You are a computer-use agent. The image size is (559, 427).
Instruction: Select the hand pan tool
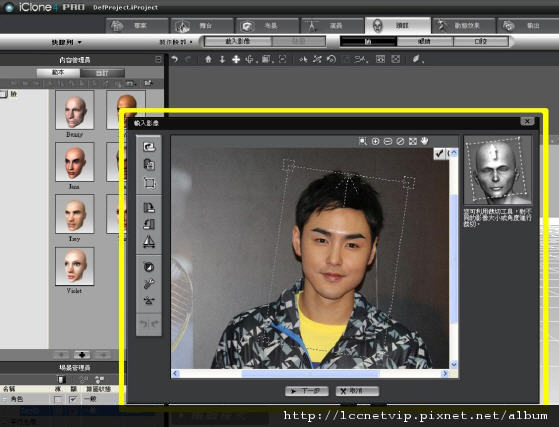(424, 141)
